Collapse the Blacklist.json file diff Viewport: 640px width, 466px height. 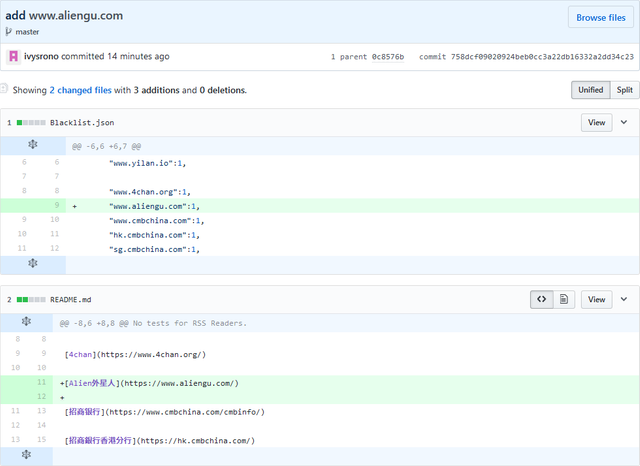[x=624, y=122]
